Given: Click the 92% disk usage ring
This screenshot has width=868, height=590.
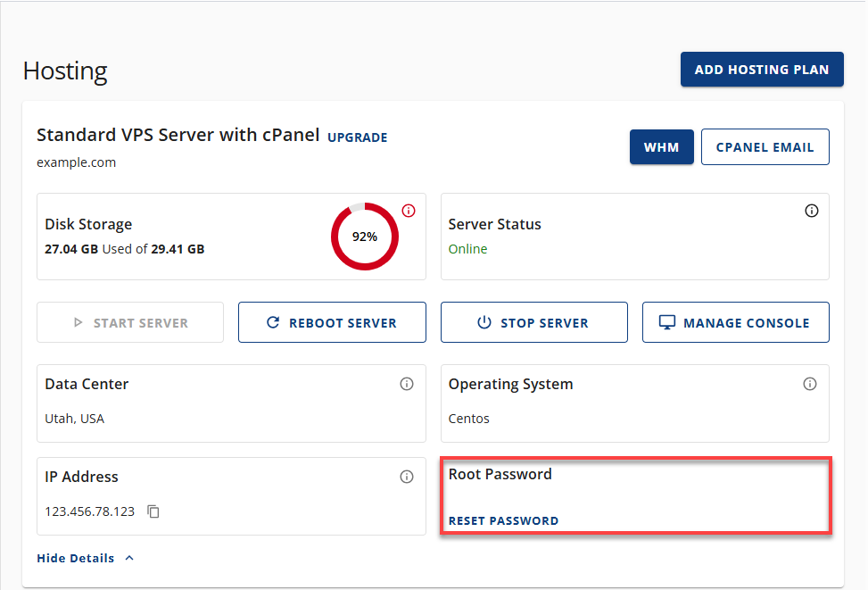Looking at the screenshot, I should coord(364,237).
